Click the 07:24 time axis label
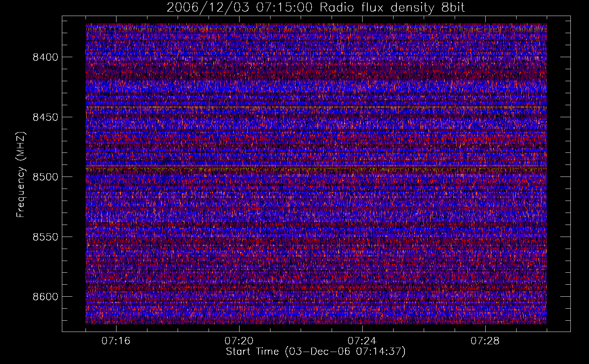The image size is (589, 364). [x=362, y=341]
